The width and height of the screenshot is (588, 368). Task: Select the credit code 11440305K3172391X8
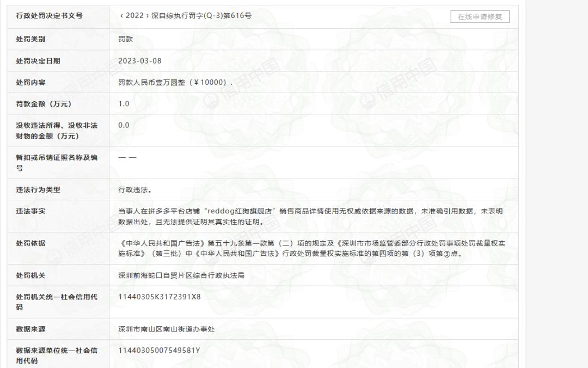(158, 297)
